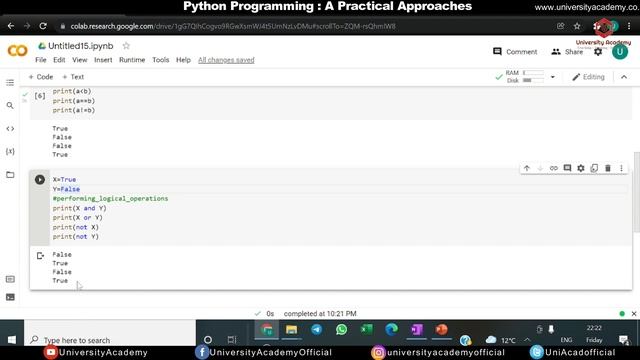
Task: Click the All changes saved link
Action: tap(226, 60)
